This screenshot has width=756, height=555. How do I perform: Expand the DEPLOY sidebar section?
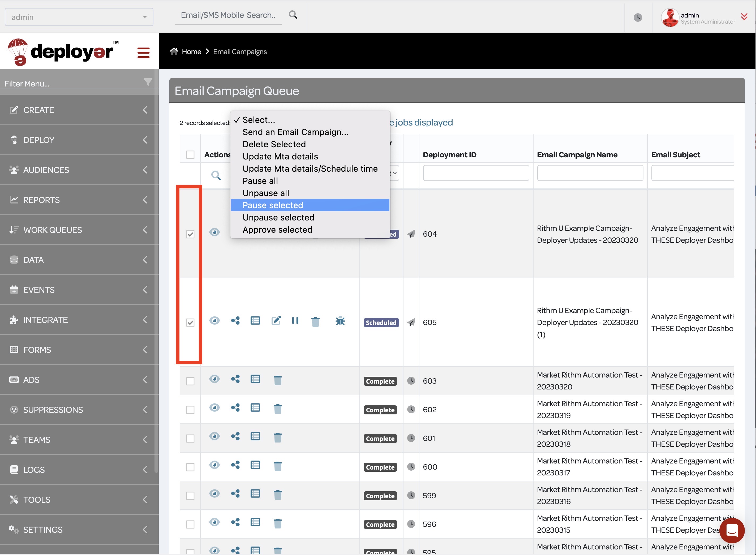point(79,140)
